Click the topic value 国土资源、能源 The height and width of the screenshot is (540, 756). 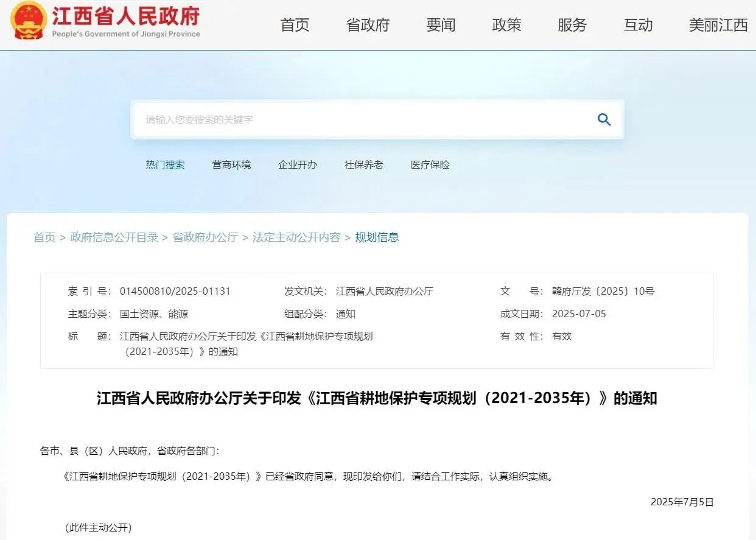click(x=154, y=314)
